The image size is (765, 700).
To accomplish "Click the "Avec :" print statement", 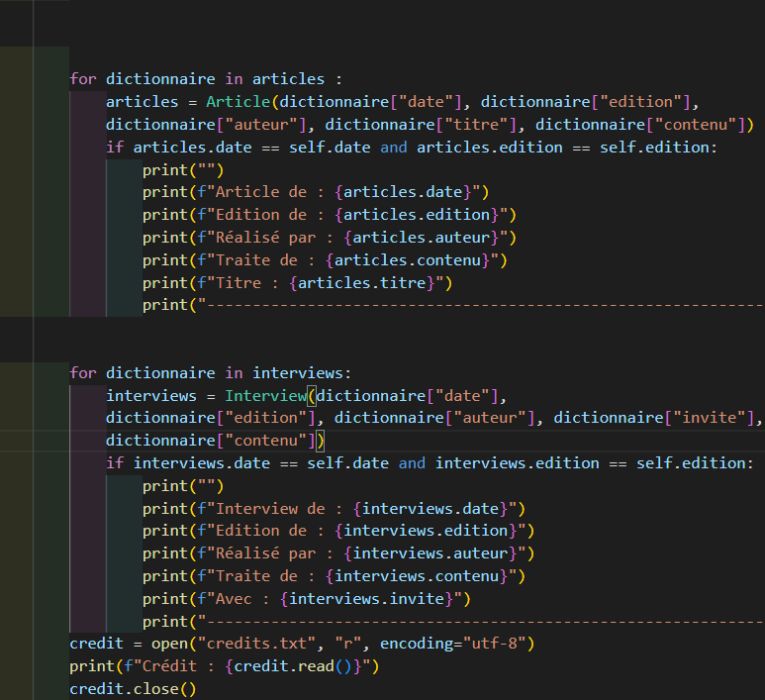I will tap(307, 598).
